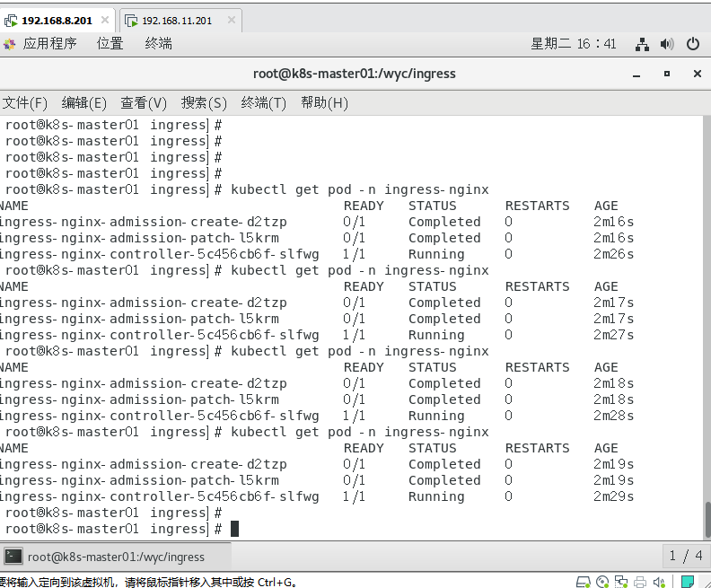Maximize the terminal window
This screenshot has width=711, height=588.
click(x=666, y=74)
